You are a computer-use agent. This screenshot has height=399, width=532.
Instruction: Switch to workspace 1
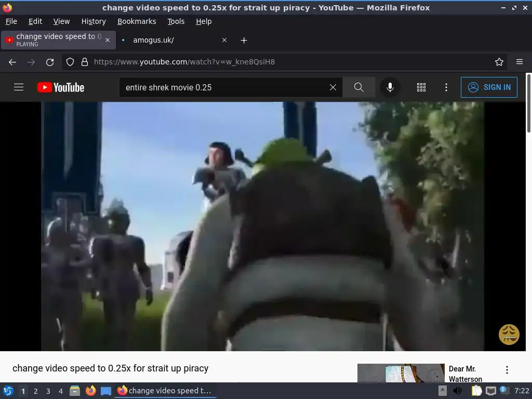tap(23, 391)
